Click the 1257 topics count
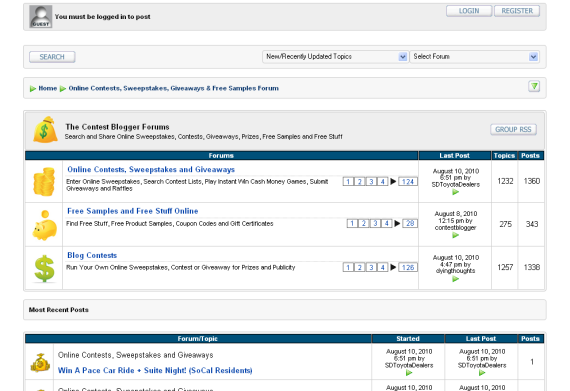The image size is (570, 391). pos(505,267)
